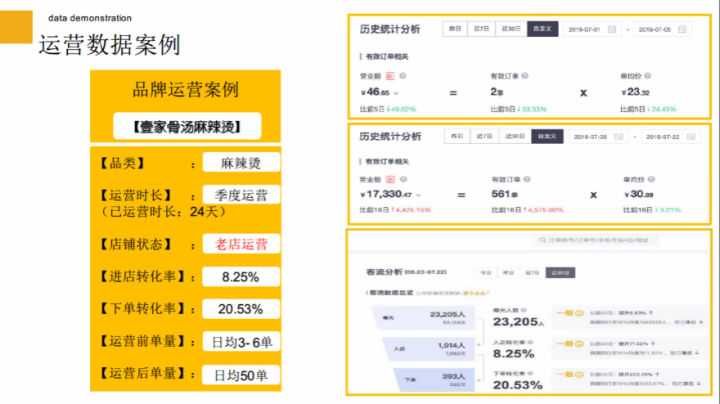
Task: Expand the dropdown arrow beside ¥46.65
Action: pyautogui.click(x=396, y=93)
